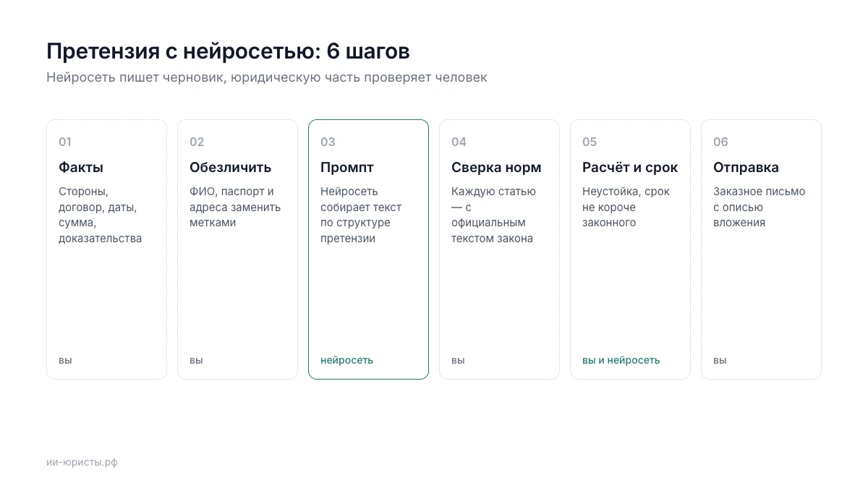Viewport: 868px width, 488px height.
Task: Click the green 'вы и нейросеть' label
Action: pos(621,360)
